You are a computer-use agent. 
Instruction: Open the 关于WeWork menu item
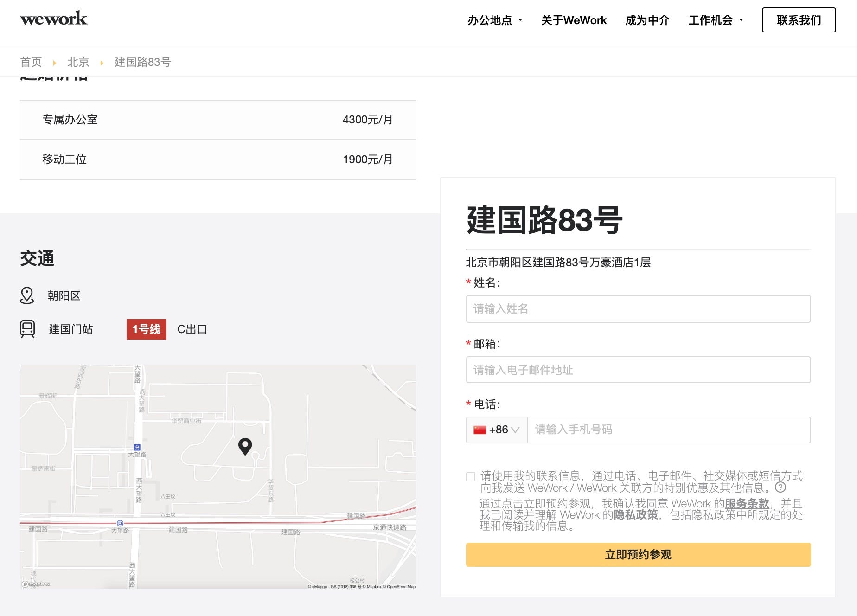574,20
